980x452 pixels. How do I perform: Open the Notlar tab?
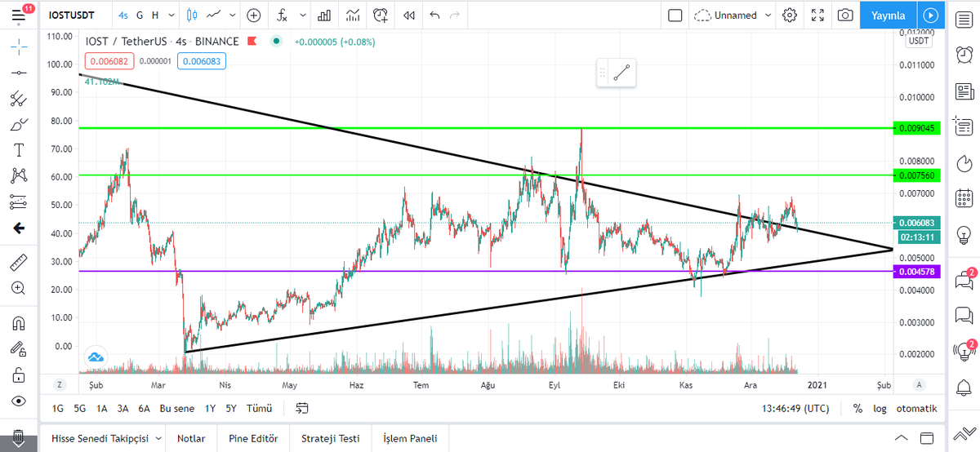191,438
